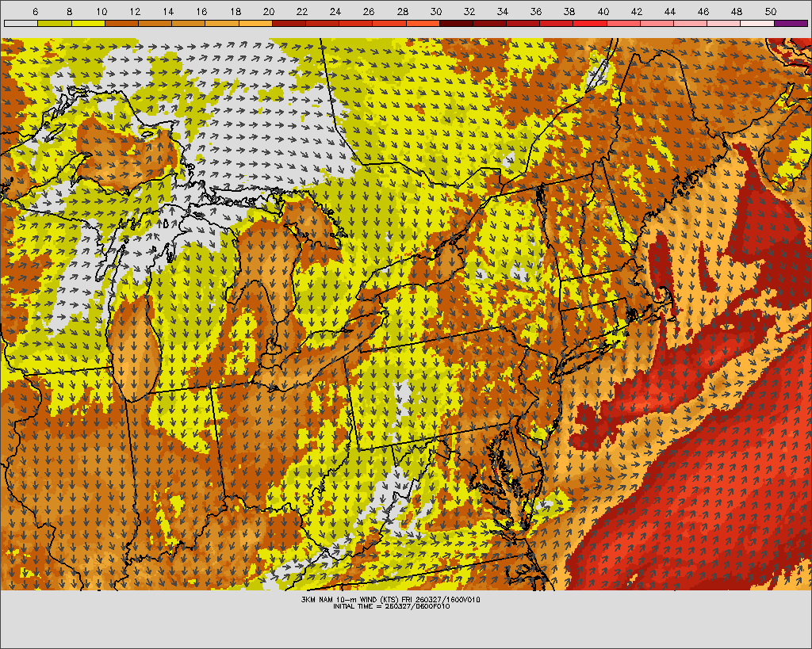Click the legend label 32
812x649 pixels.
tap(469, 11)
